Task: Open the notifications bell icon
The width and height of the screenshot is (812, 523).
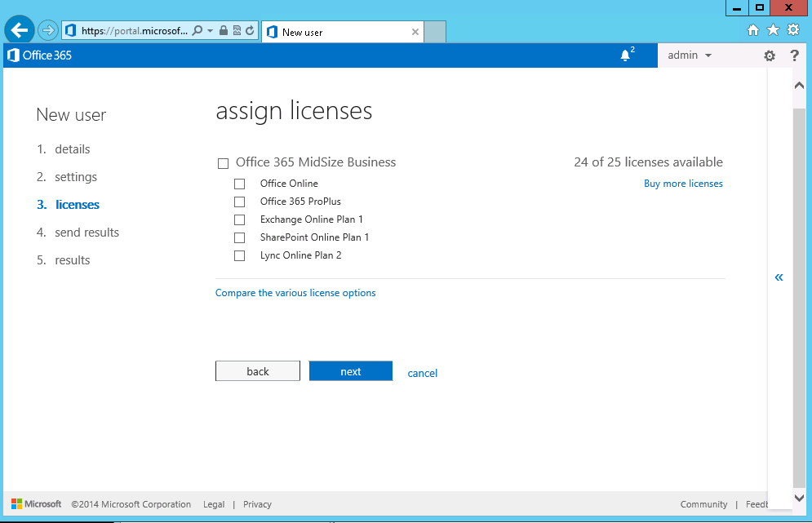Action: 626,55
